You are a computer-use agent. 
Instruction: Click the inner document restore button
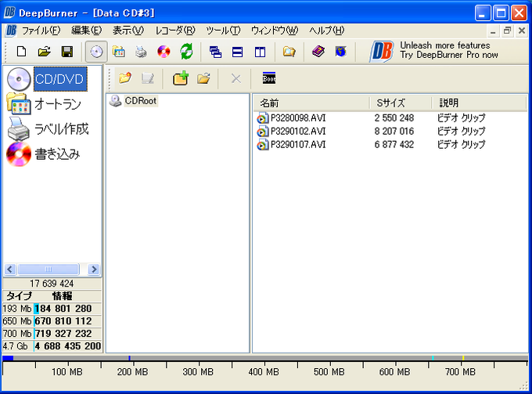(x=507, y=31)
